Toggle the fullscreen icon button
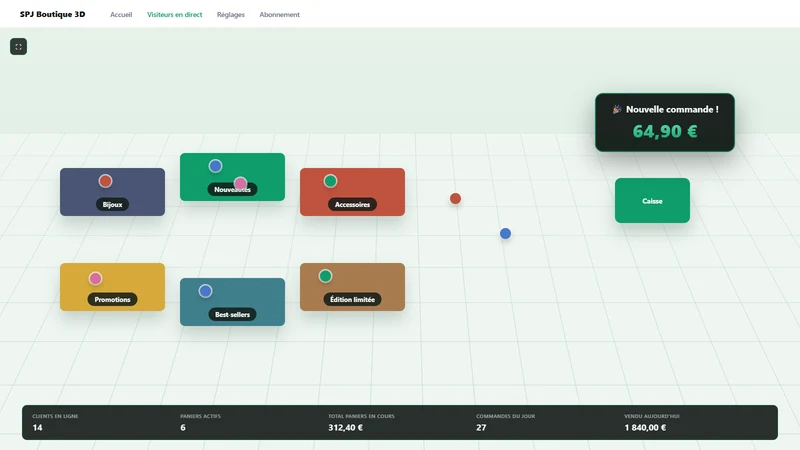The height and width of the screenshot is (450, 800). pyautogui.click(x=18, y=46)
